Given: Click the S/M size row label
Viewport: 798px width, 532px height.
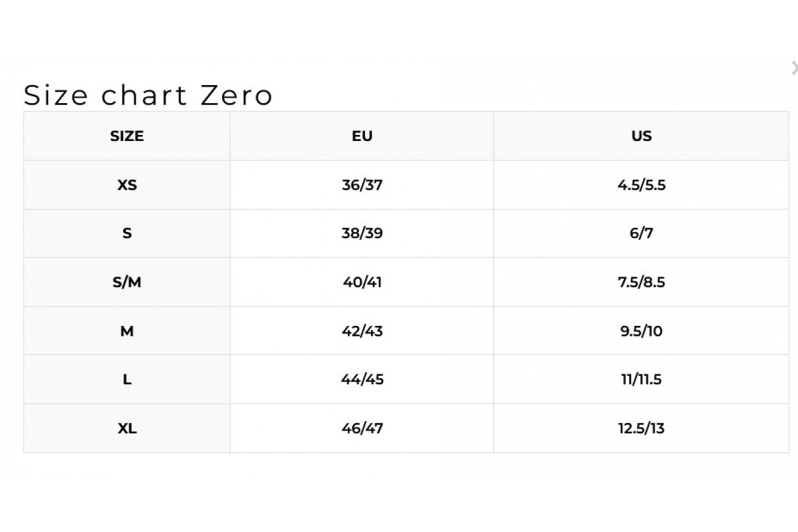Looking at the screenshot, I should (x=126, y=282).
